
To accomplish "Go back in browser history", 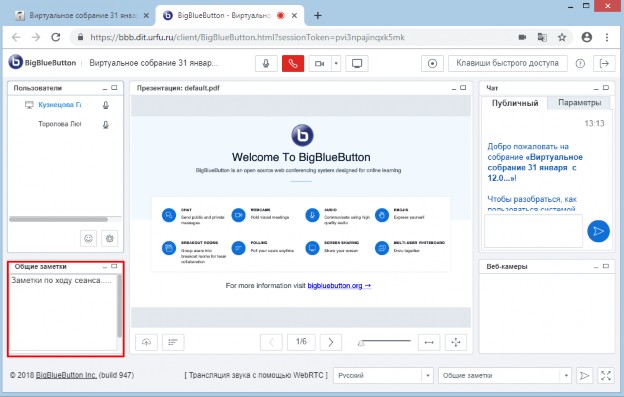I will coord(16,37).
